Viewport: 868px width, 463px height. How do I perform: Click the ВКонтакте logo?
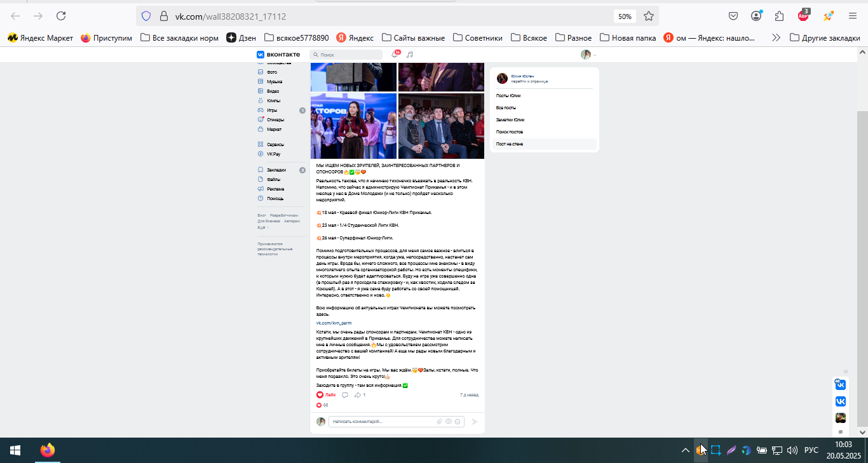pos(278,55)
